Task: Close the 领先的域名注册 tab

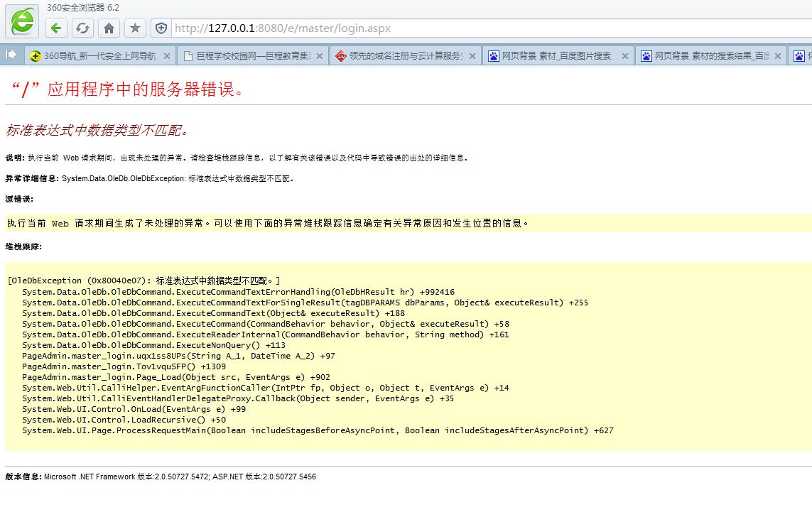Action: coord(472,55)
